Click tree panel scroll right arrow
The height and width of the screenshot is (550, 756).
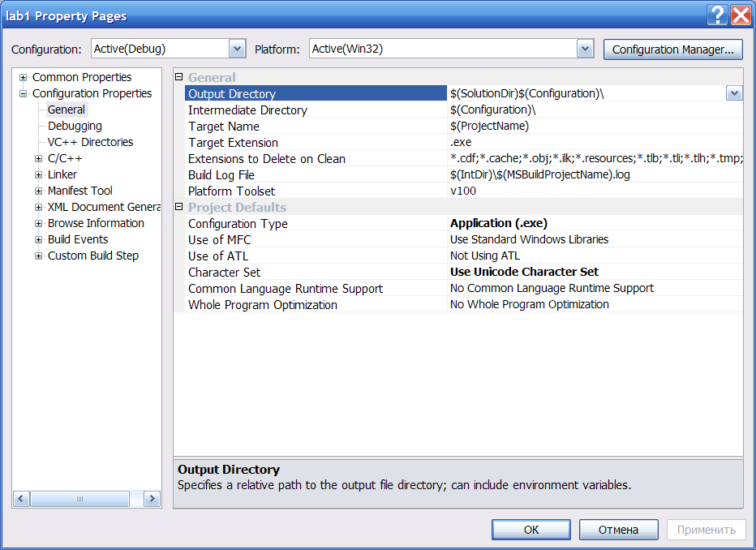point(152,498)
